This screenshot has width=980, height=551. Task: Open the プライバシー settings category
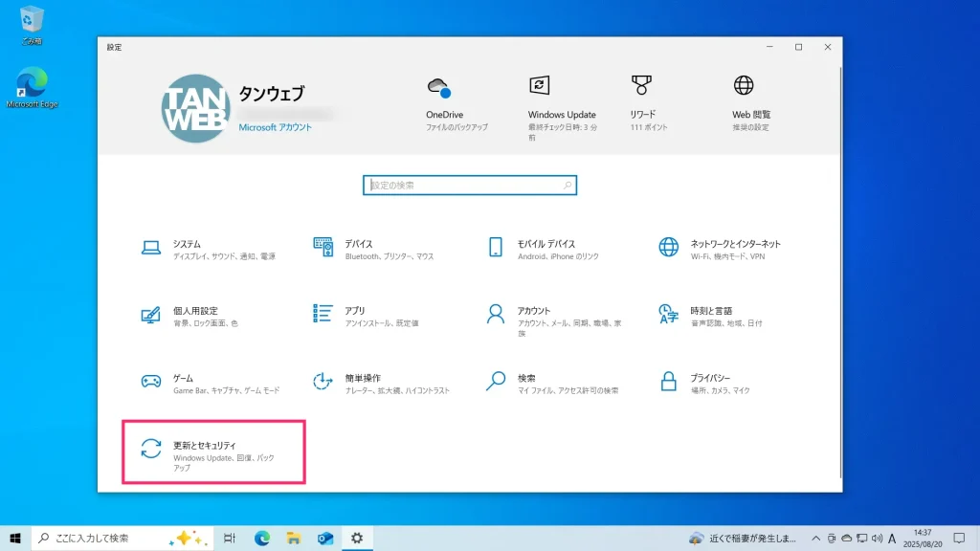point(703,384)
